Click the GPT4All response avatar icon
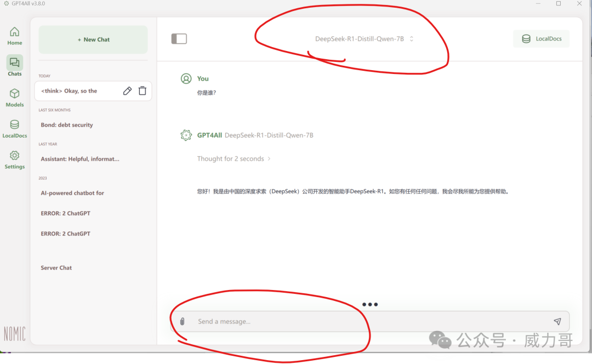 (x=186, y=135)
